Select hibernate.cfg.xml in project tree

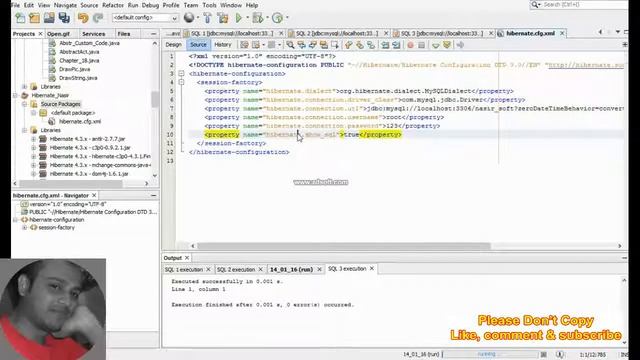coord(80,122)
